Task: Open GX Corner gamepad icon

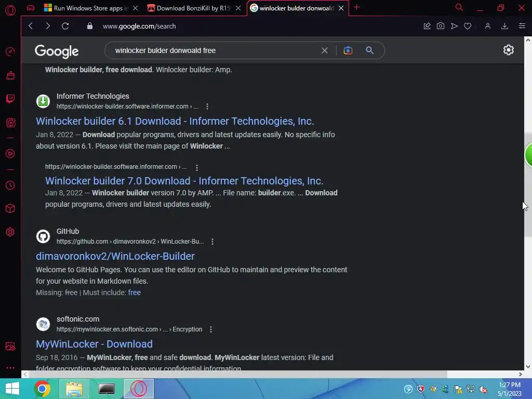Action: pyautogui.click(x=31, y=8)
